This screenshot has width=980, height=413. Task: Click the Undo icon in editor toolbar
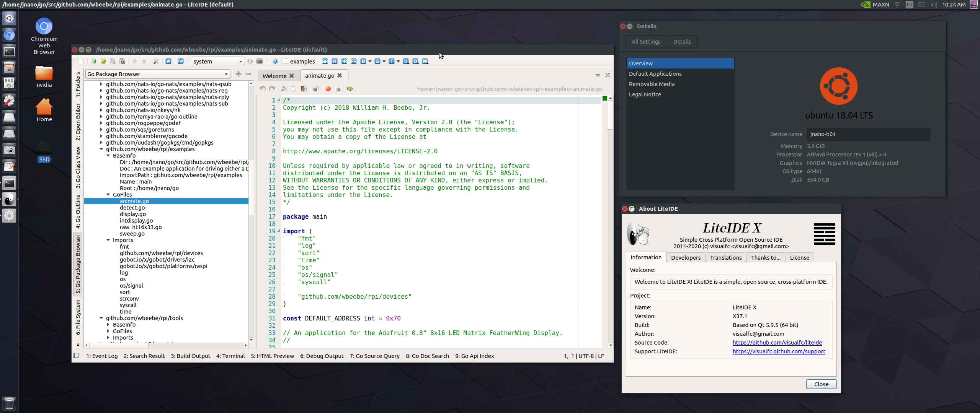click(263, 89)
